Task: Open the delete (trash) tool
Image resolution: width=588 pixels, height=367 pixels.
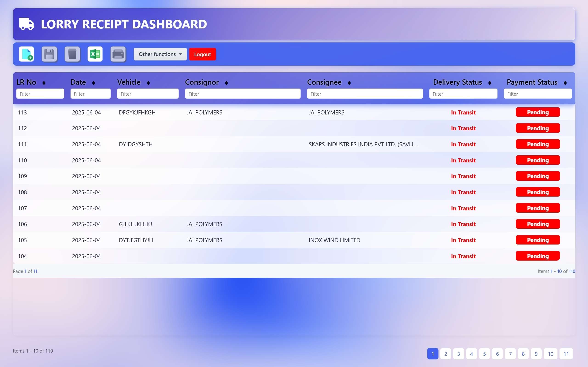Action: pos(72,54)
